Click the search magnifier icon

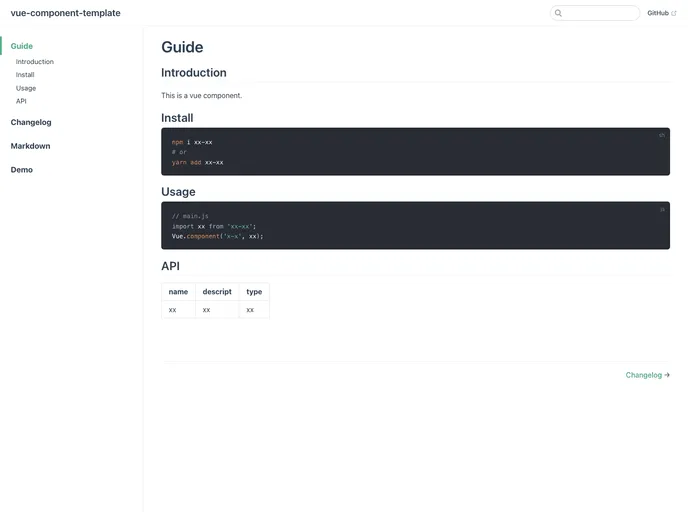tap(559, 13)
